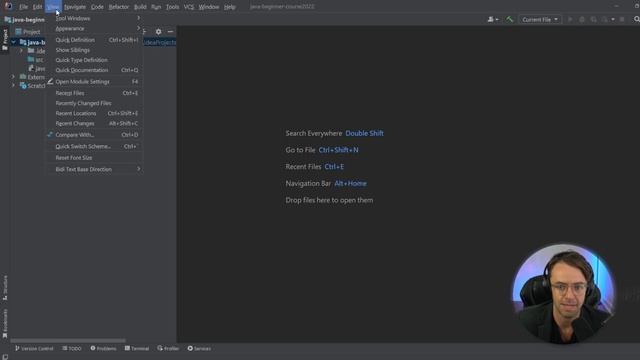
Task: Open the Problems tool window
Action: tap(103, 349)
